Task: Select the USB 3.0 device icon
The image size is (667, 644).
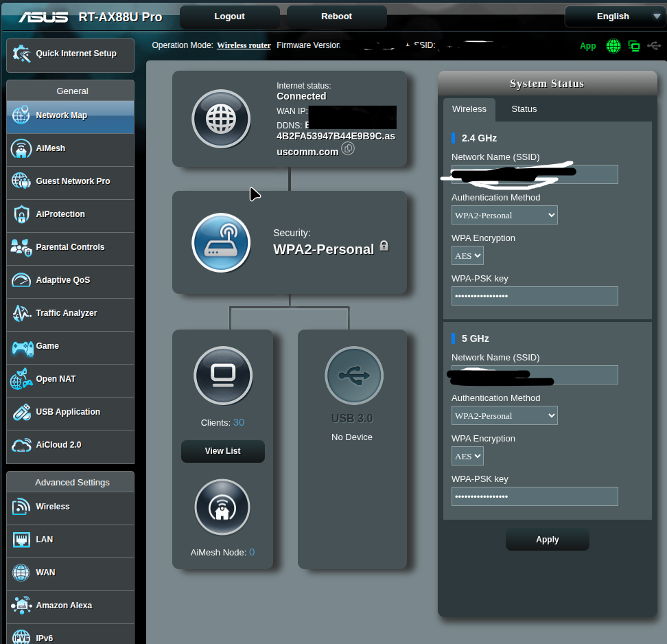Action: pyautogui.click(x=354, y=376)
